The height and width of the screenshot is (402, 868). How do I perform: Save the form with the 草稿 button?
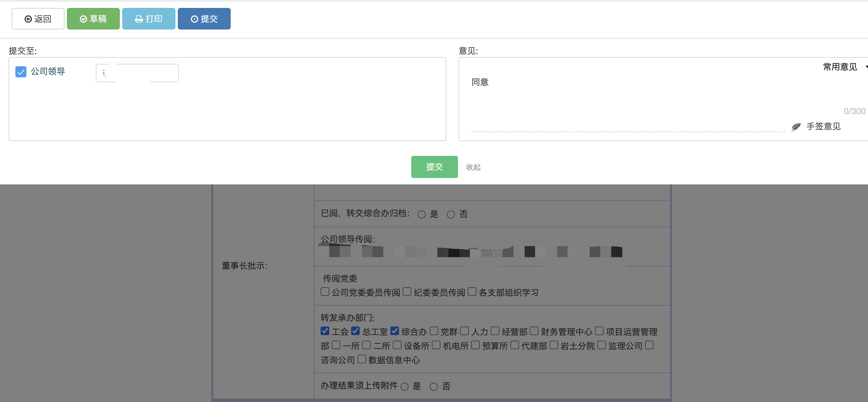click(x=93, y=19)
